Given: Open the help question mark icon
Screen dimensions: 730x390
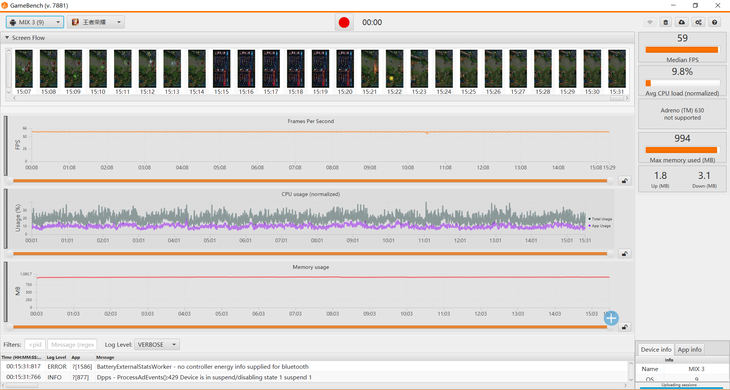Looking at the screenshot, I should click(x=715, y=22).
